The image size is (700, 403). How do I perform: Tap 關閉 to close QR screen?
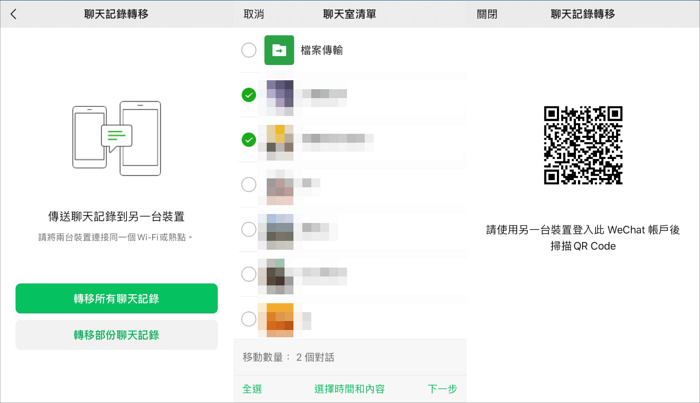point(487,15)
